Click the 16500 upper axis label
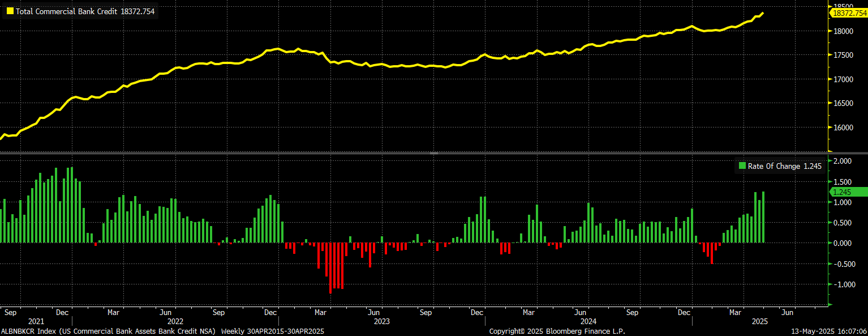 click(x=843, y=103)
